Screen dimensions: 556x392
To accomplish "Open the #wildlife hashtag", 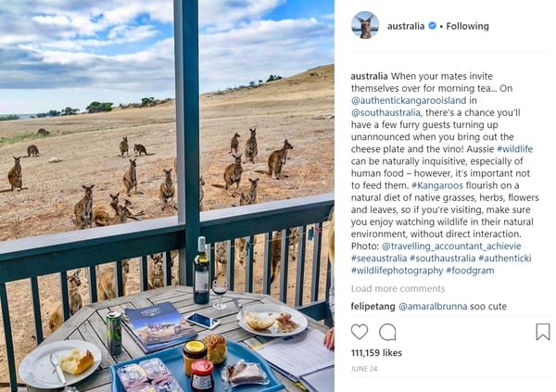I will point(514,149).
